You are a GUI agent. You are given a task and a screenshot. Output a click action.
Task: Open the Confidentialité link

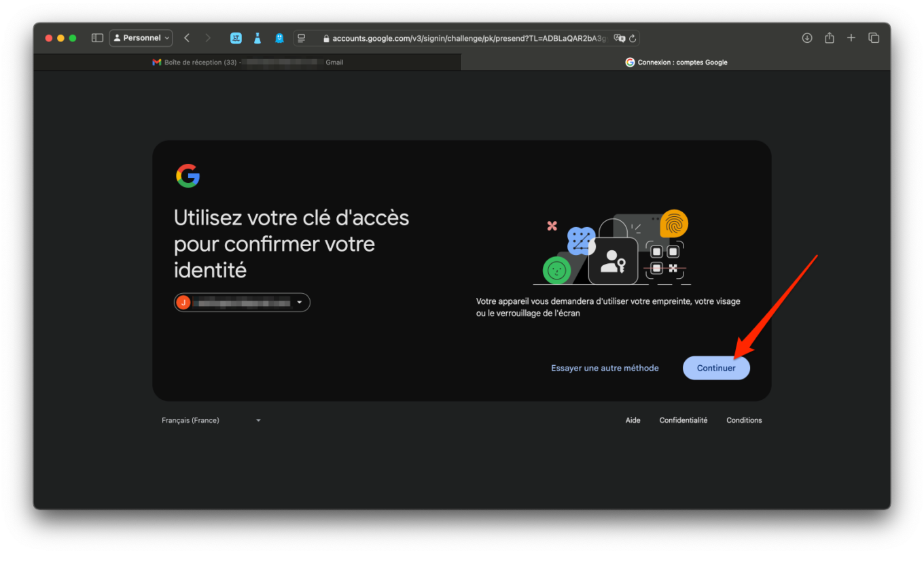click(683, 420)
